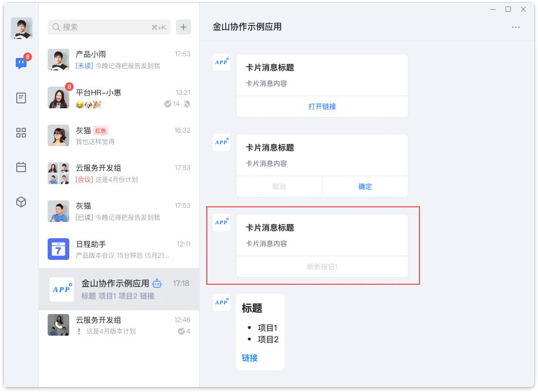
Task: Open the more options menu via three dots
Action: 515,27
